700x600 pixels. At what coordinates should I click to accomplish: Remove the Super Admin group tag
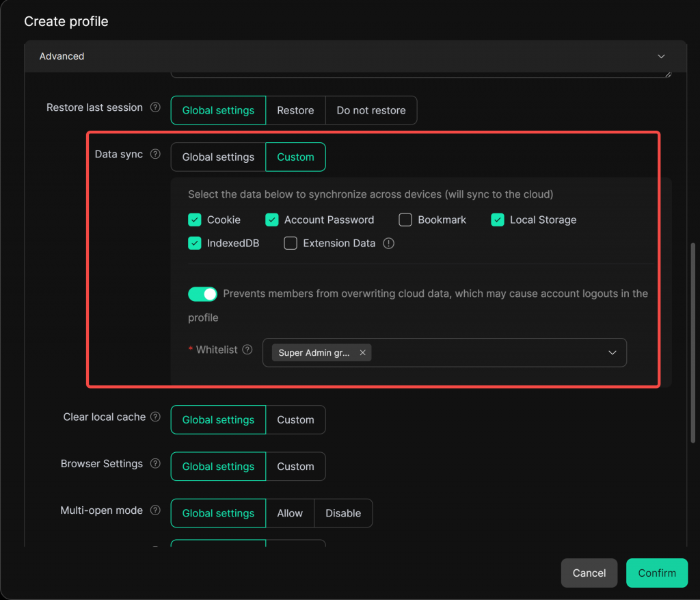(362, 353)
